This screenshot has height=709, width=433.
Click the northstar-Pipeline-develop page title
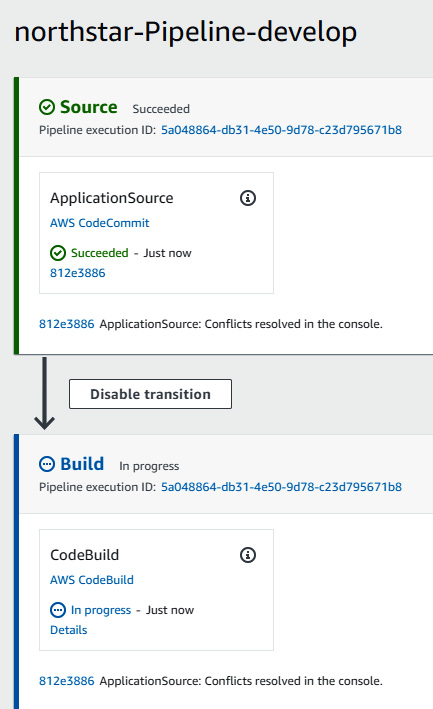(185, 32)
